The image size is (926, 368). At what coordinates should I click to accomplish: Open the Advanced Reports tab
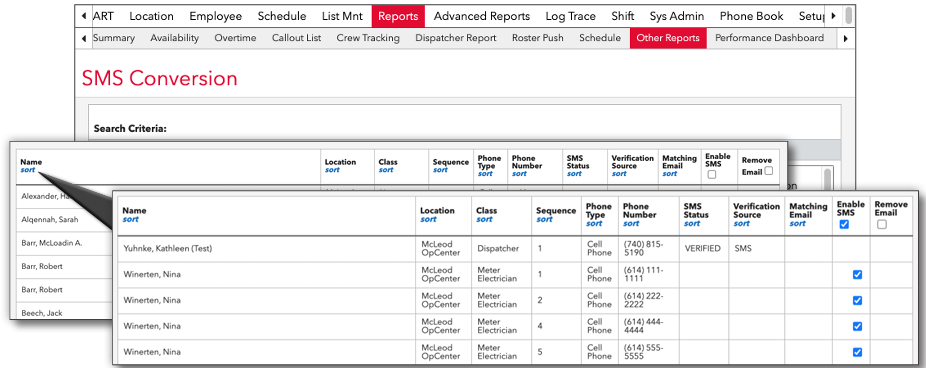482,16
